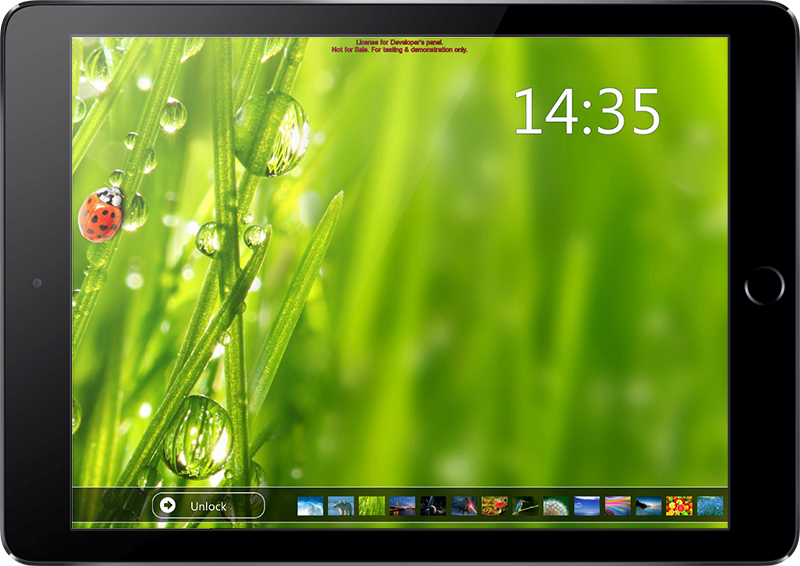
Task: Choose the plain blue sky thumbnail
Action: 587,506
